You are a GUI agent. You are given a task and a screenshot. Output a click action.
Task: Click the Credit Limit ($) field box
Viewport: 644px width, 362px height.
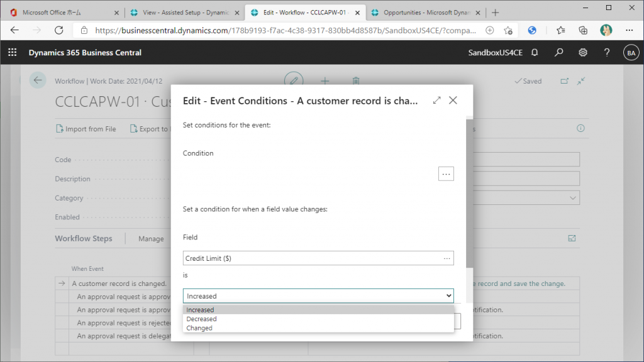[x=318, y=258]
